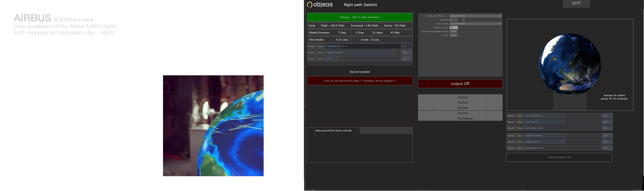Image resolution: width=644 pixels, height=191 pixels.
Task: Adjust the Night Brightness slider
Action: (563, 136)
